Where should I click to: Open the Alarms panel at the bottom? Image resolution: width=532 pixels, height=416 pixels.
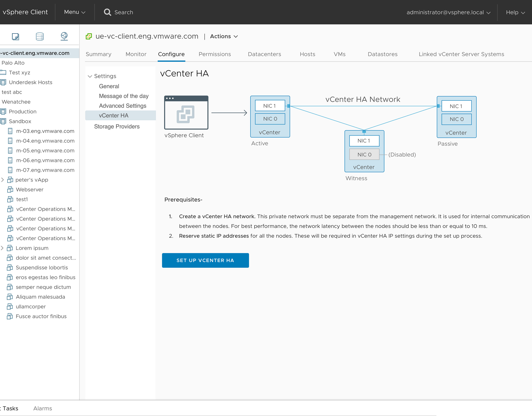(x=43, y=408)
